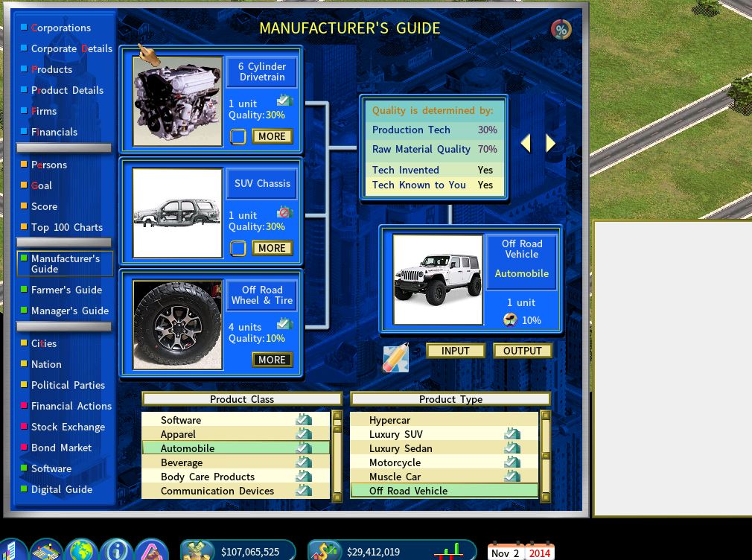Open Stock Exchange in the sidebar
The height and width of the screenshot is (560, 752).
(x=68, y=427)
